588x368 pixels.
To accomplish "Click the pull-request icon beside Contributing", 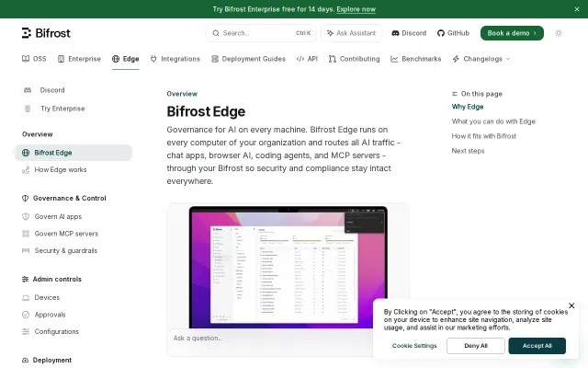I will (333, 59).
